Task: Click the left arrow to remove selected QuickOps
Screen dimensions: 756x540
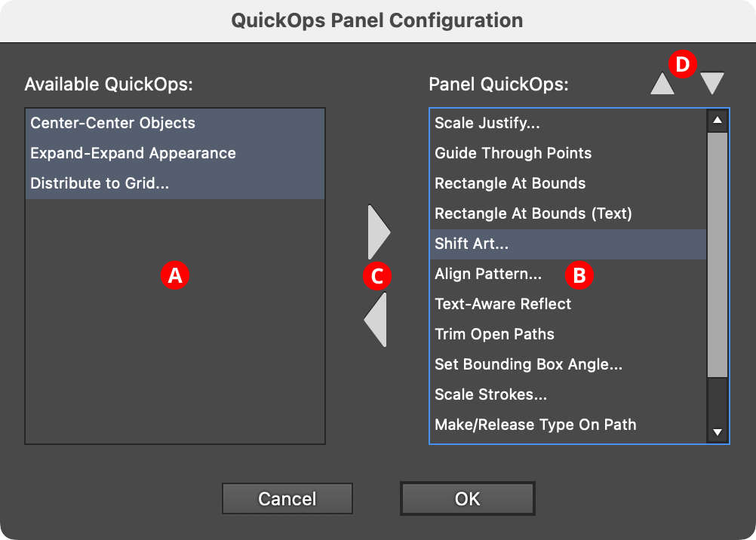Action: 376,321
